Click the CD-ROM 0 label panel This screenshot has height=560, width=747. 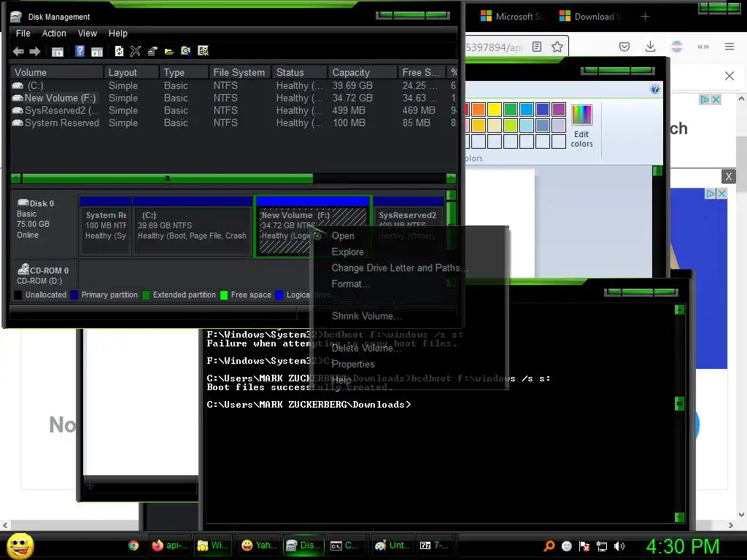pos(44,275)
